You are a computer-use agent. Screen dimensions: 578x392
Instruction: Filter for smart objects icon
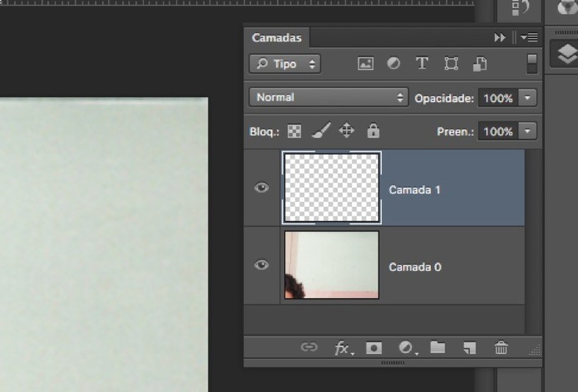479,64
